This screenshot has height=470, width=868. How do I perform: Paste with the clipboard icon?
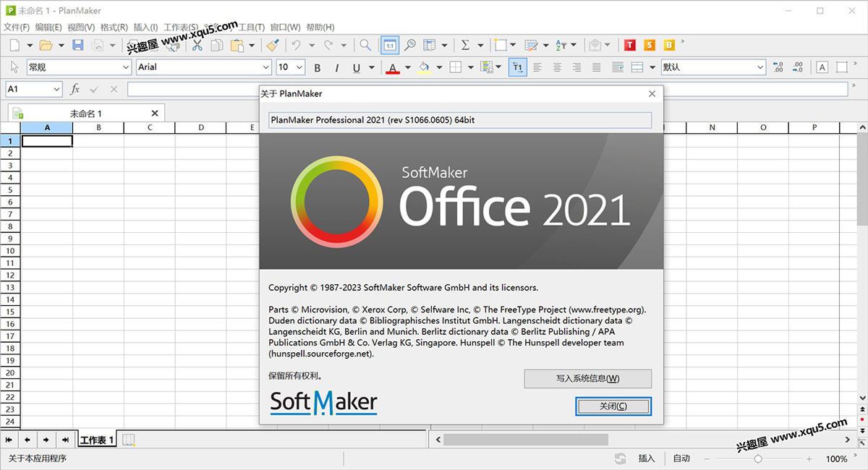[x=237, y=45]
